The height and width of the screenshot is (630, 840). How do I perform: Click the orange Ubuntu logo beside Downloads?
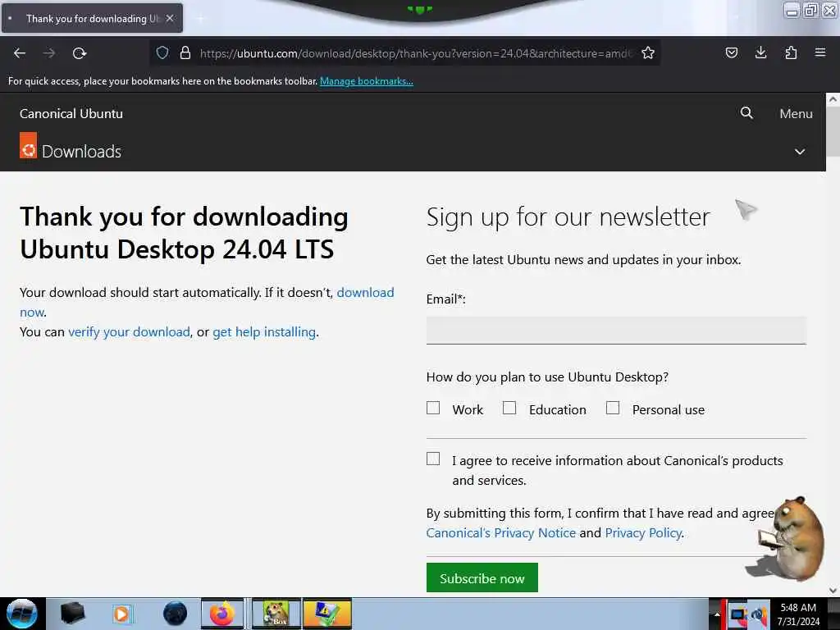29,146
